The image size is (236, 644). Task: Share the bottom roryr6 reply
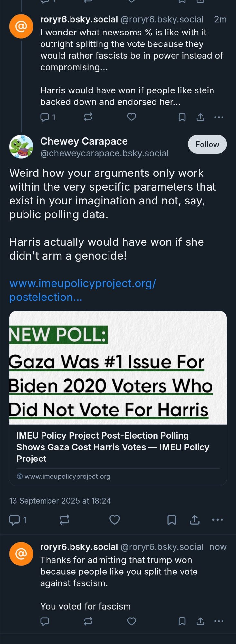coord(201,621)
